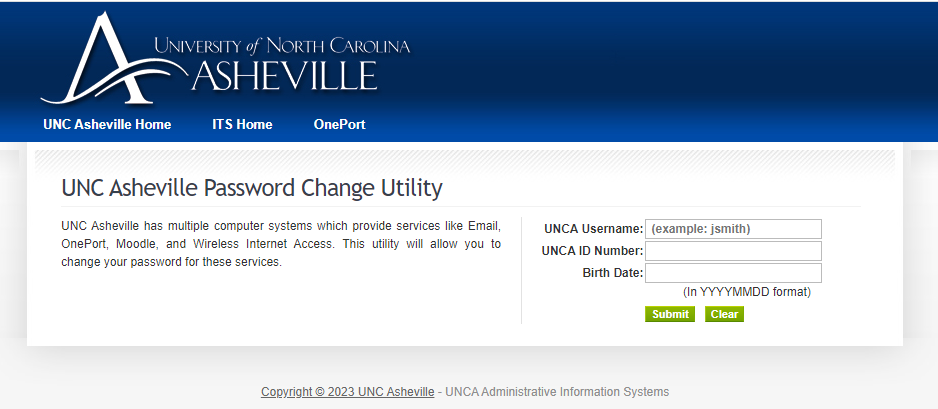Click the Birth Date label
Viewport: 938px width, 409px height.
pyautogui.click(x=612, y=273)
